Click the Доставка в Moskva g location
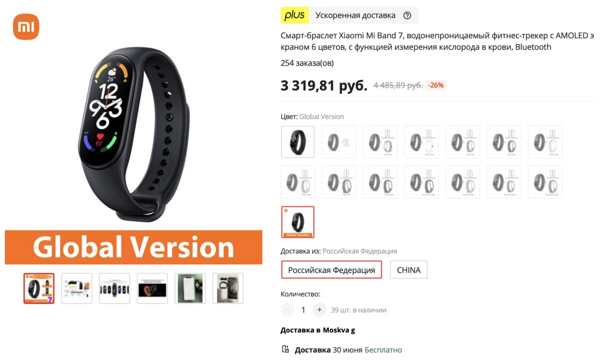The width and height of the screenshot is (602, 364). [318, 330]
